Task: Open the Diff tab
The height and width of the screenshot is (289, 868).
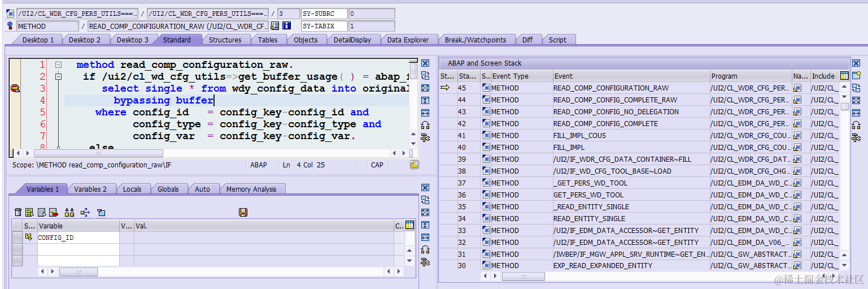Action: pos(527,40)
